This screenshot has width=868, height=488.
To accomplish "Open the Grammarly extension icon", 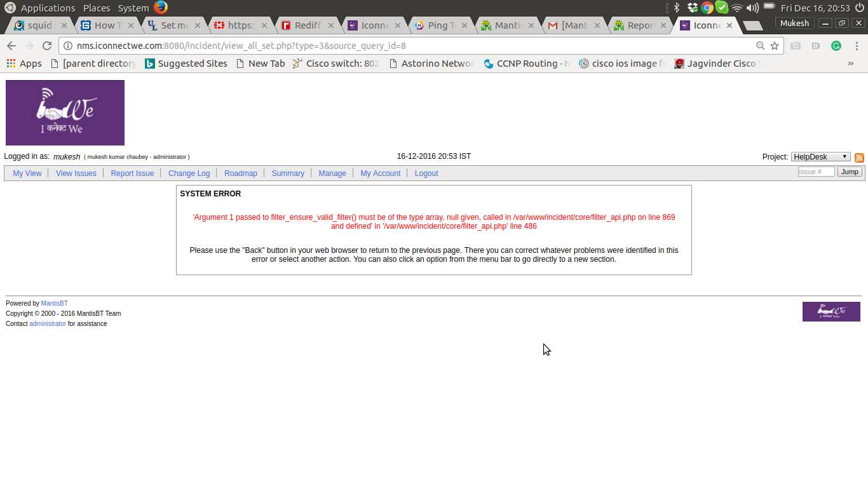I will [836, 46].
